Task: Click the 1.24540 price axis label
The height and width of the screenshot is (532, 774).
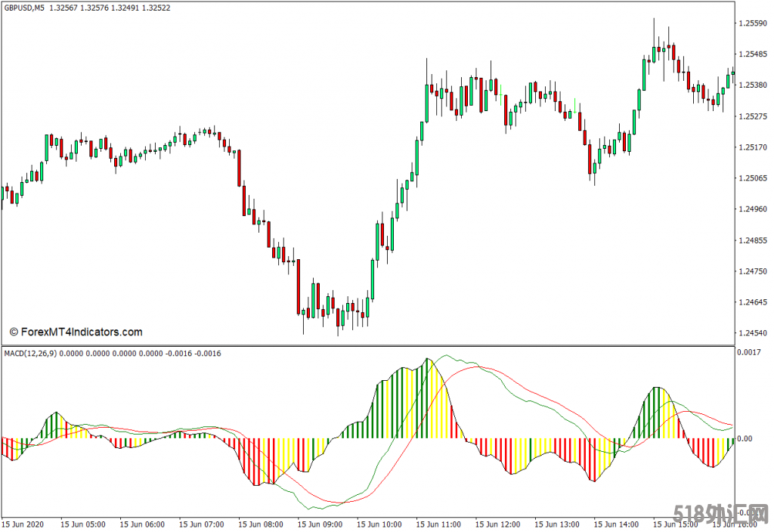Action: 753,333
